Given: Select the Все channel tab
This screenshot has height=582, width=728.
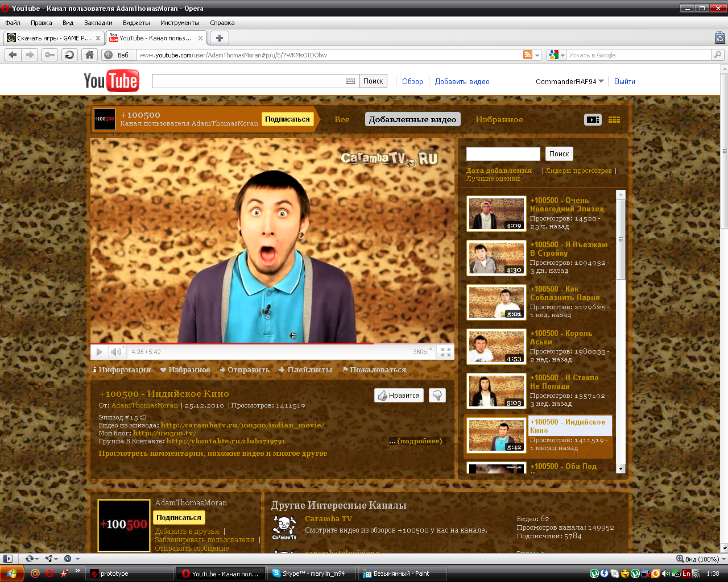Looking at the screenshot, I should (342, 119).
